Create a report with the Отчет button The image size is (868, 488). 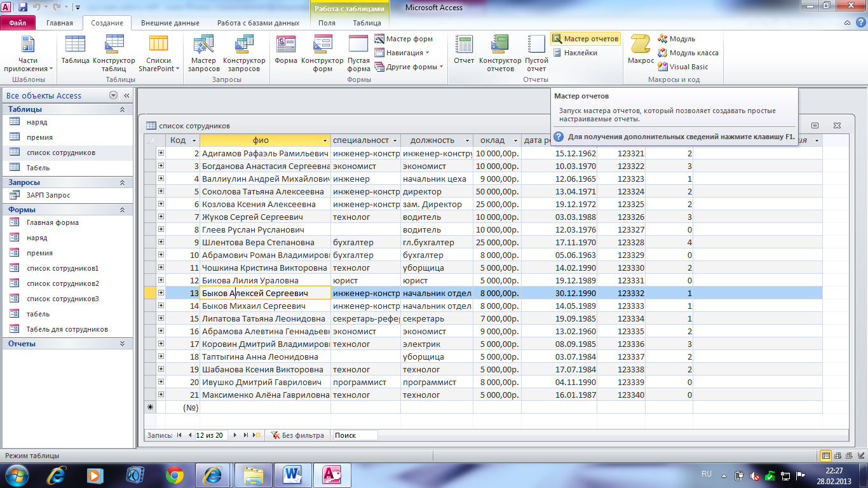pos(464,50)
